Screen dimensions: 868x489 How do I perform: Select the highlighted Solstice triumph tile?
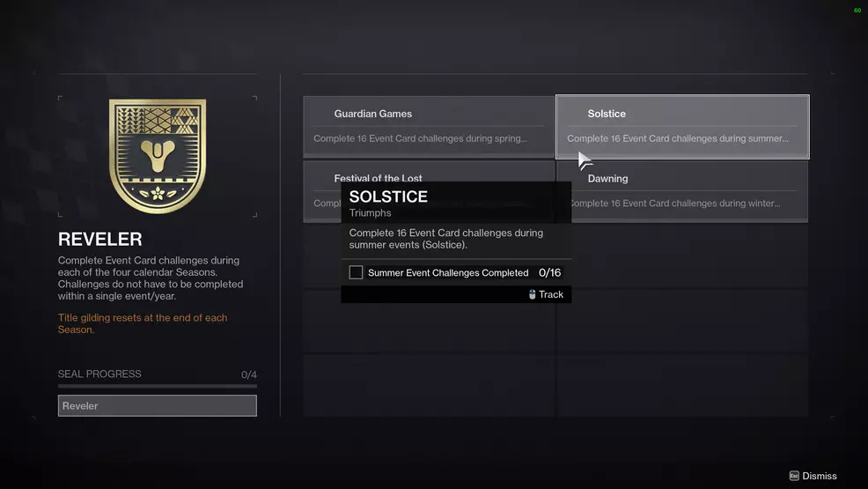pyautogui.click(x=682, y=126)
